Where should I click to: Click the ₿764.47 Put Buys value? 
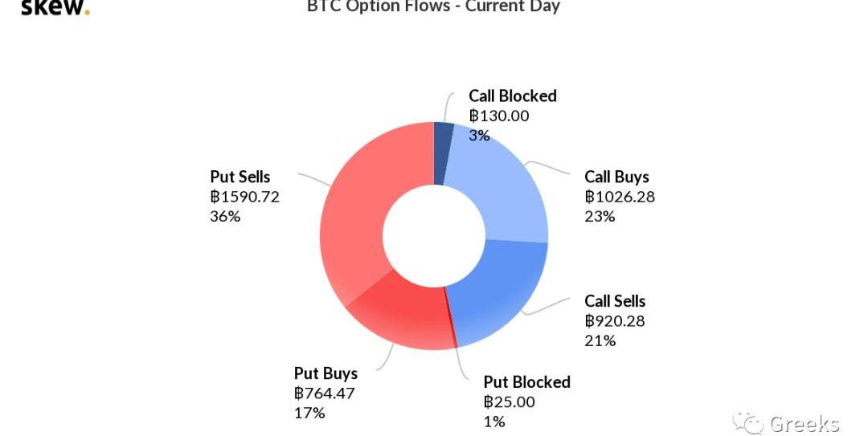325,393
